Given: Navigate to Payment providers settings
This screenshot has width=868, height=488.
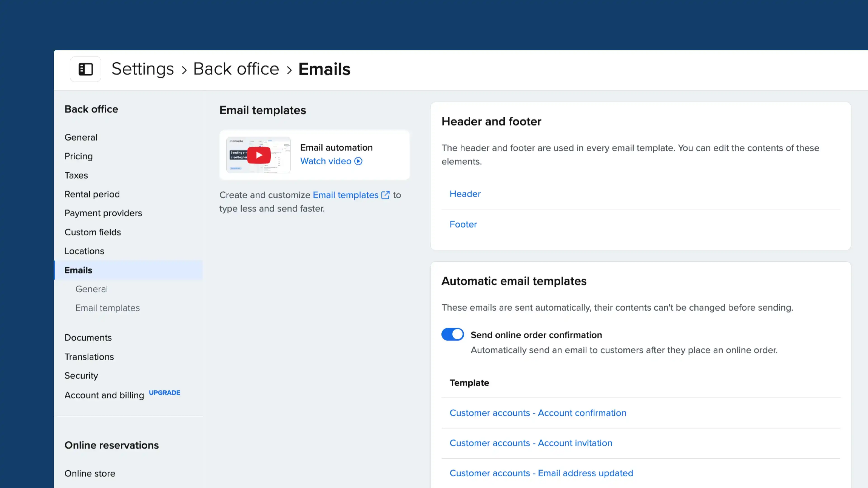Looking at the screenshot, I should tap(103, 213).
